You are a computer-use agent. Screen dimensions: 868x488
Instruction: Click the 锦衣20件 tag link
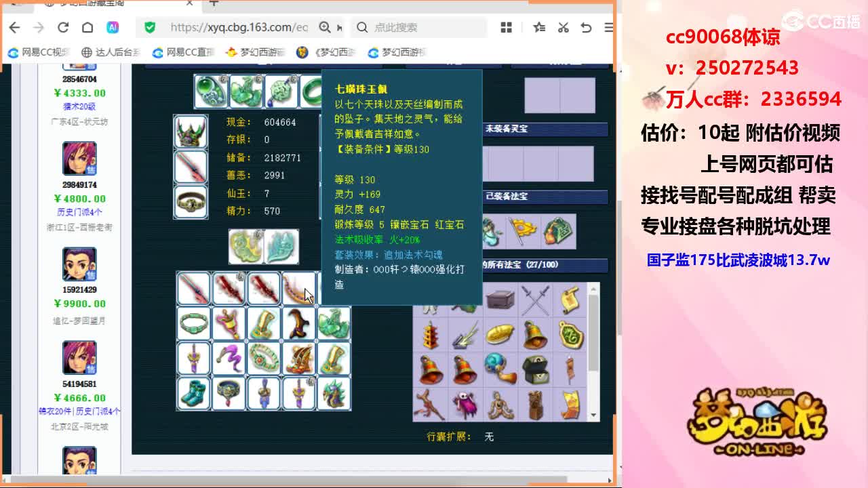[56, 411]
